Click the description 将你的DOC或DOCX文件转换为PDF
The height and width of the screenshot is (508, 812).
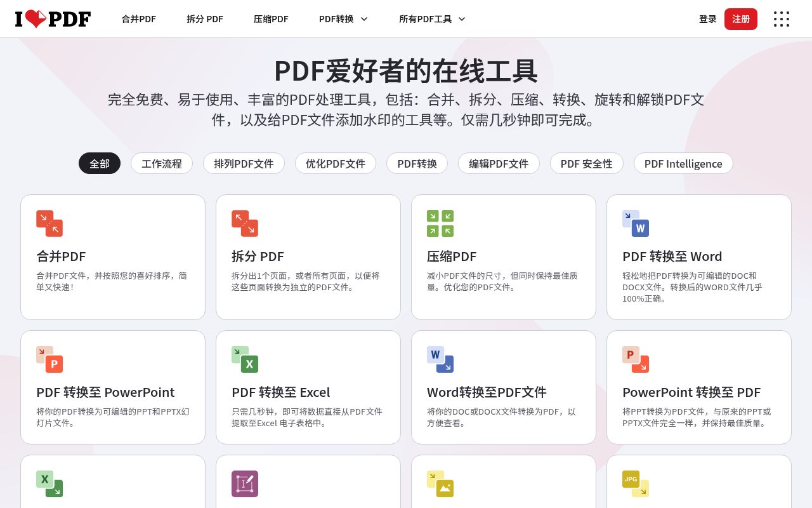point(501,417)
